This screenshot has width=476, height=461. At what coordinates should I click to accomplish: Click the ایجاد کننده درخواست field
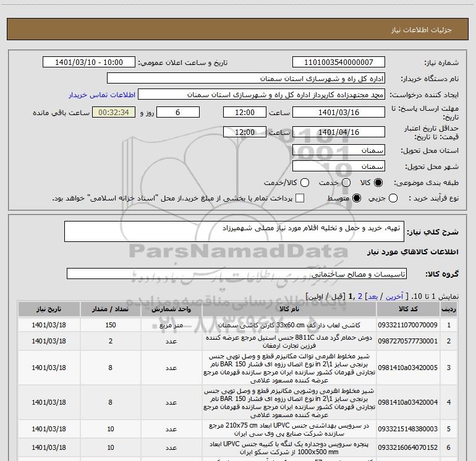(x=261, y=95)
